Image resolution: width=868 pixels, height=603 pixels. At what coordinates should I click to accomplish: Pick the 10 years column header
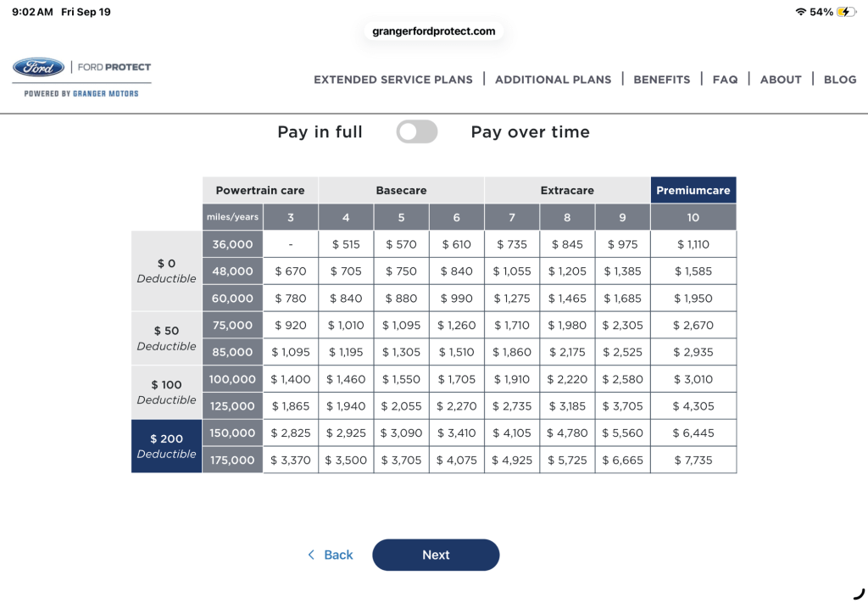693,217
